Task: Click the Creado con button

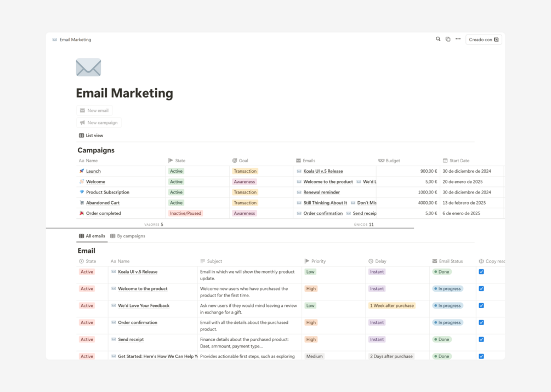Action: pyautogui.click(x=484, y=39)
